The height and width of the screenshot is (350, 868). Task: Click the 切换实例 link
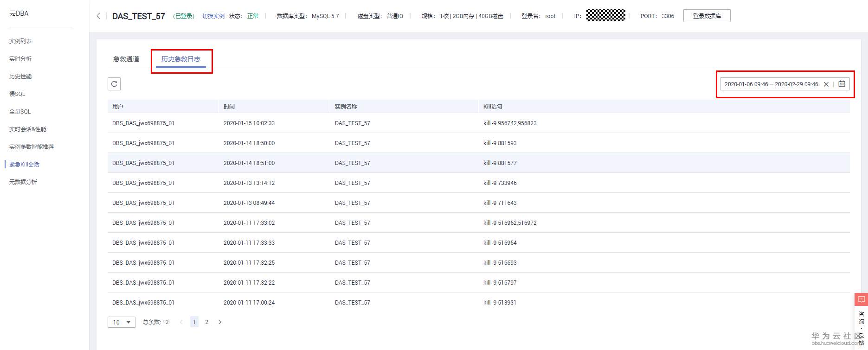click(x=213, y=16)
